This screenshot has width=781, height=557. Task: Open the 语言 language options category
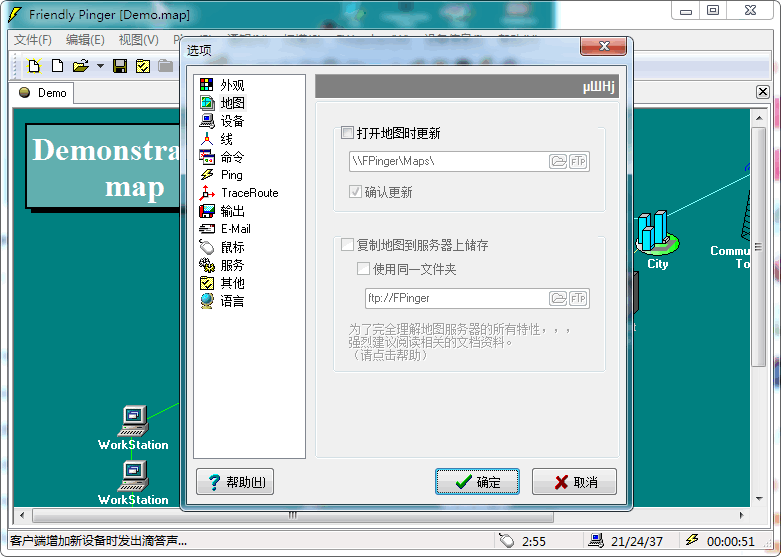click(x=222, y=300)
